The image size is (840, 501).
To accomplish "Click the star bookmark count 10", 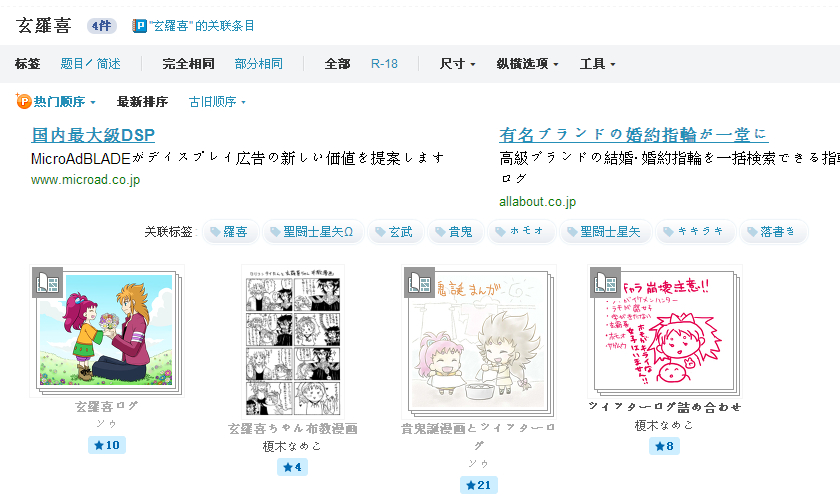I will coord(107,445).
